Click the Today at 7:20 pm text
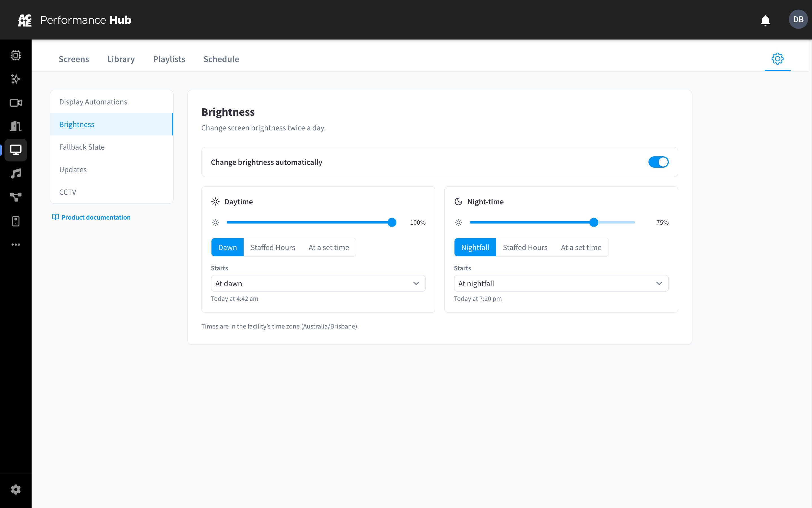 (478, 298)
